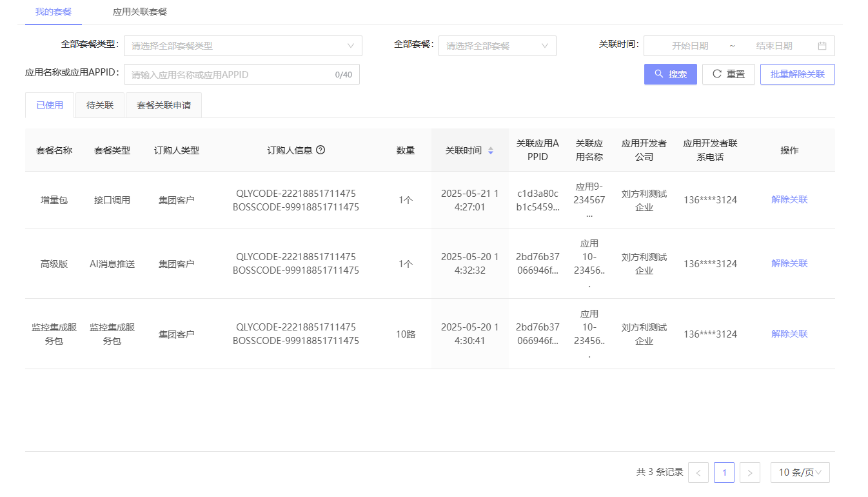The width and height of the screenshot is (868, 497).
Task: Focus the 应用名称或应用APPID input field
Action: pos(242,74)
